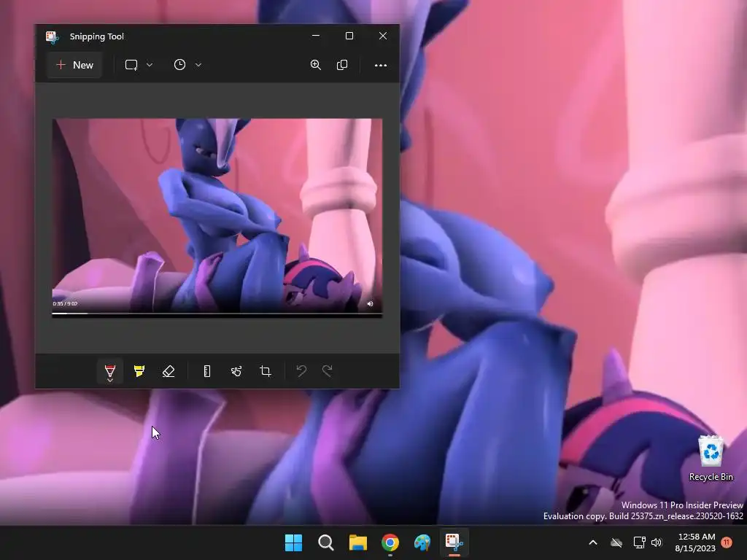Click the volume speaker tray icon
The width and height of the screenshot is (747, 560).
[x=657, y=542]
